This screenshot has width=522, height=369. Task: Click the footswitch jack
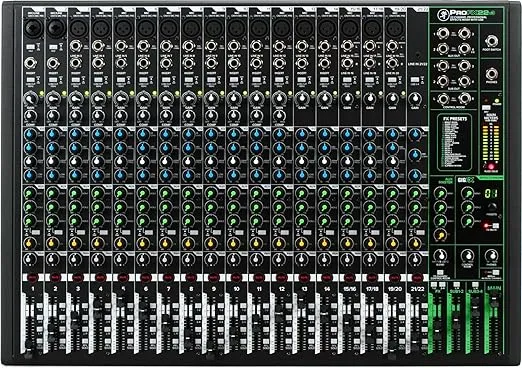pos(491,41)
